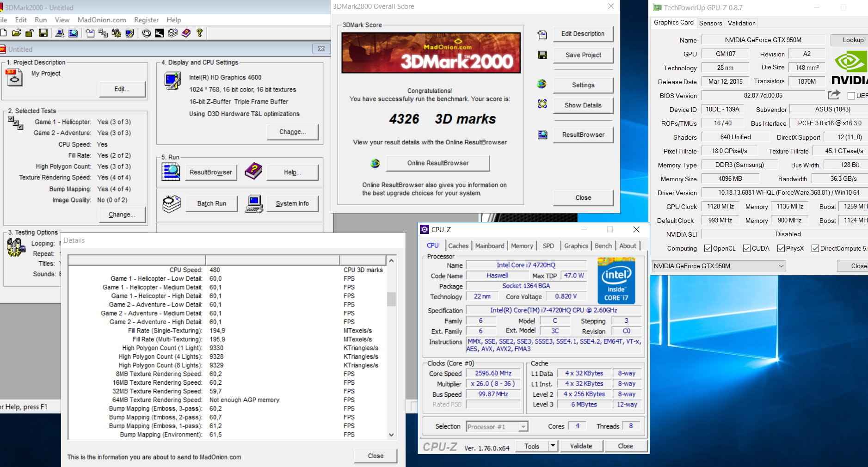Click the Edit Description icon in Overall Score dialog
This screenshot has height=467, width=868.
542,34
